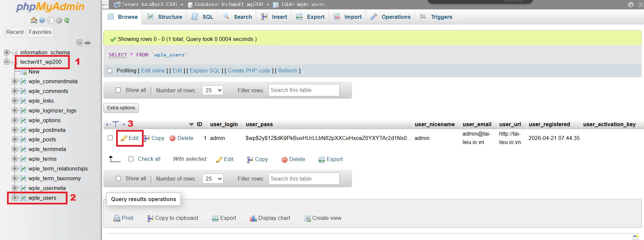644x240 pixels.
Task: Open the top Number of rows dropdown
Action: 213,90
